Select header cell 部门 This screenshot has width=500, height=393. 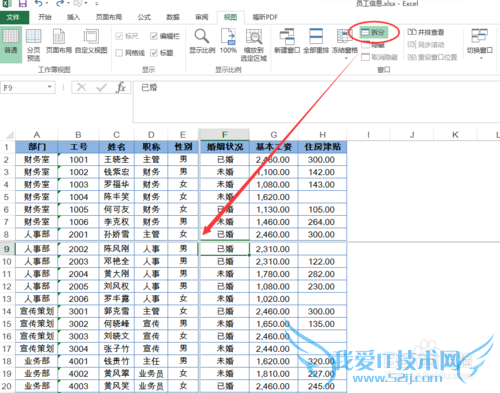(x=37, y=147)
